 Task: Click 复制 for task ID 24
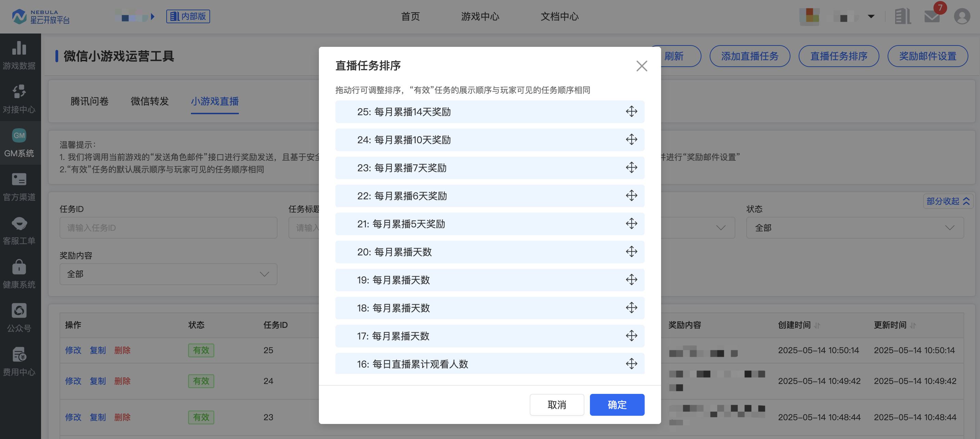[x=98, y=381]
